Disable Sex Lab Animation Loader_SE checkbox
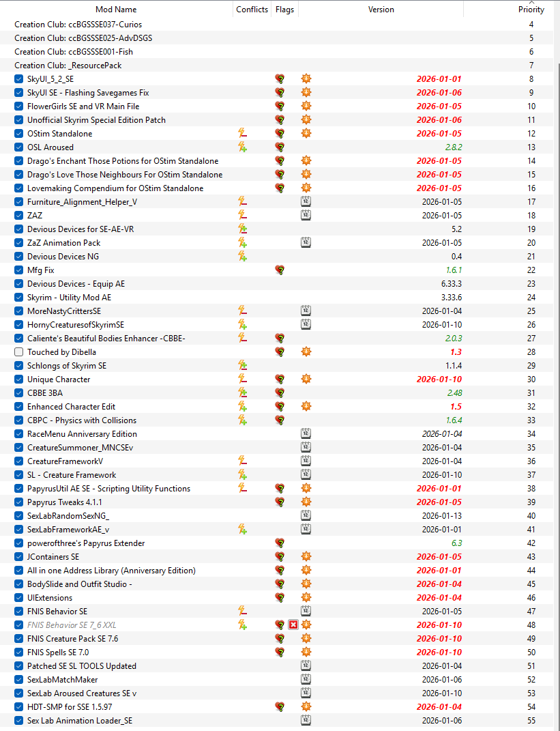The height and width of the screenshot is (731, 560). point(18,720)
